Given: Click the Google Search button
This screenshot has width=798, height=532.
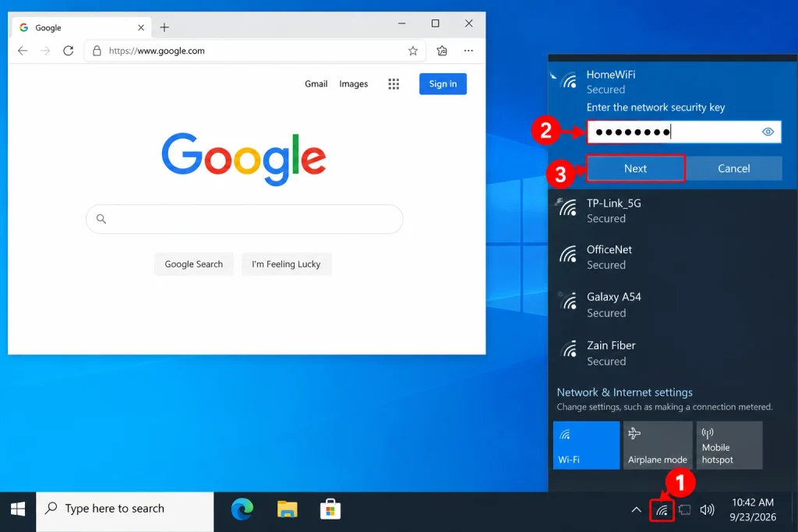Looking at the screenshot, I should tap(194, 264).
